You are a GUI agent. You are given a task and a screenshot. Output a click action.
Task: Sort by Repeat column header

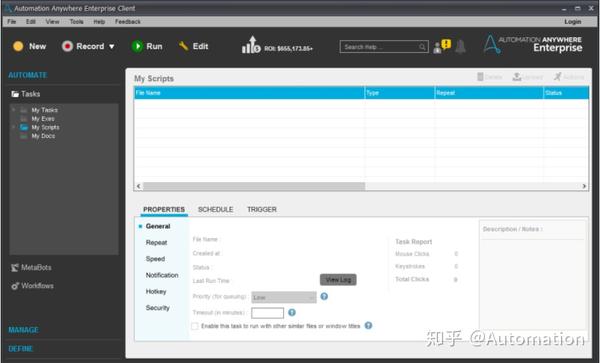489,93
